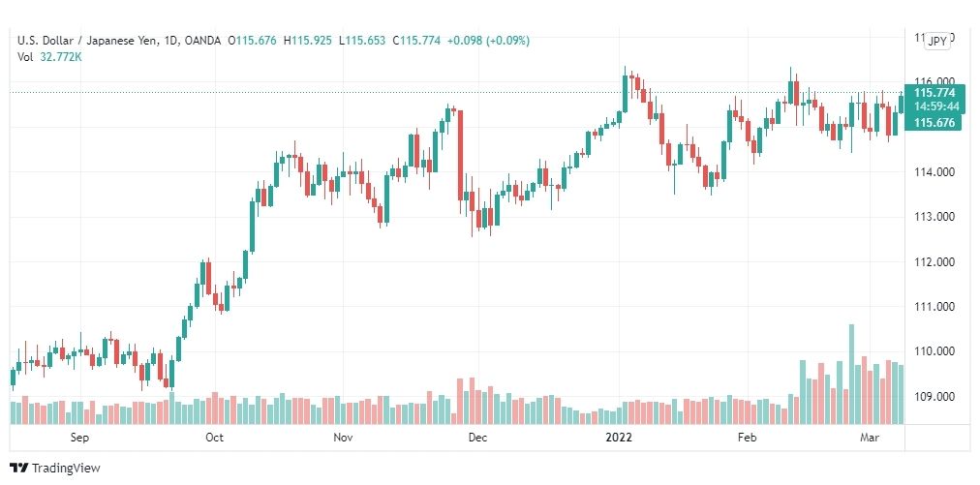Viewport: 980px width, 485px height.
Task: Click the 2022 label on time axis
Action: coord(619,438)
